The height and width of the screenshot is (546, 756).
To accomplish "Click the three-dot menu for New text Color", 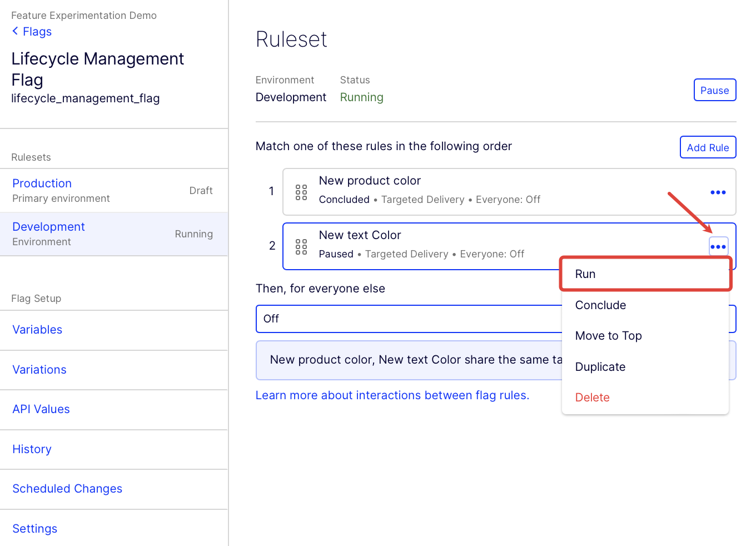I will pyautogui.click(x=718, y=247).
